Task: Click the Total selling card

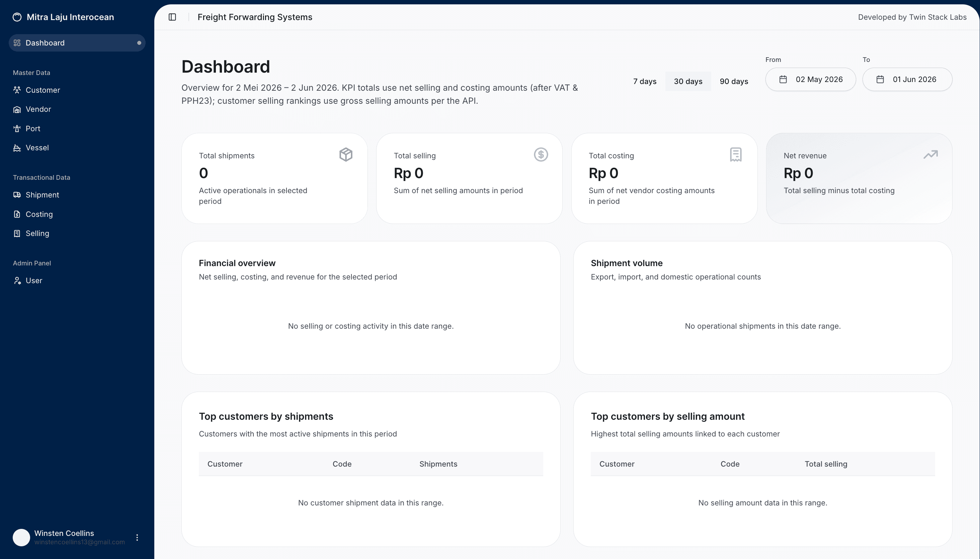Action: pyautogui.click(x=469, y=178)
